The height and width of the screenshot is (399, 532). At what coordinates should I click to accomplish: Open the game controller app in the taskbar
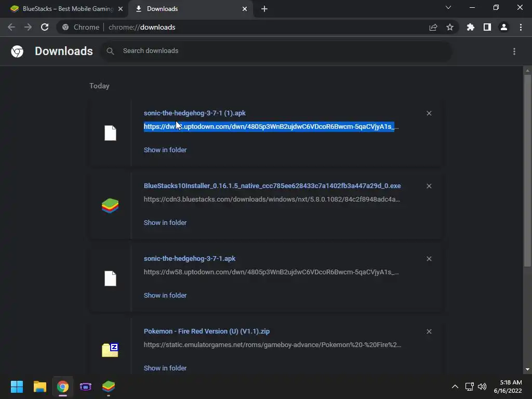click(86, 387)
